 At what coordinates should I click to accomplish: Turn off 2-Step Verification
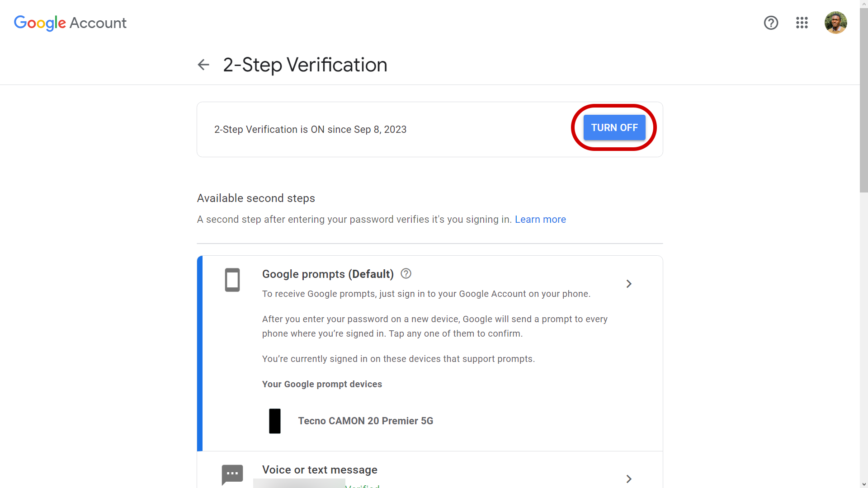point(614,127)
